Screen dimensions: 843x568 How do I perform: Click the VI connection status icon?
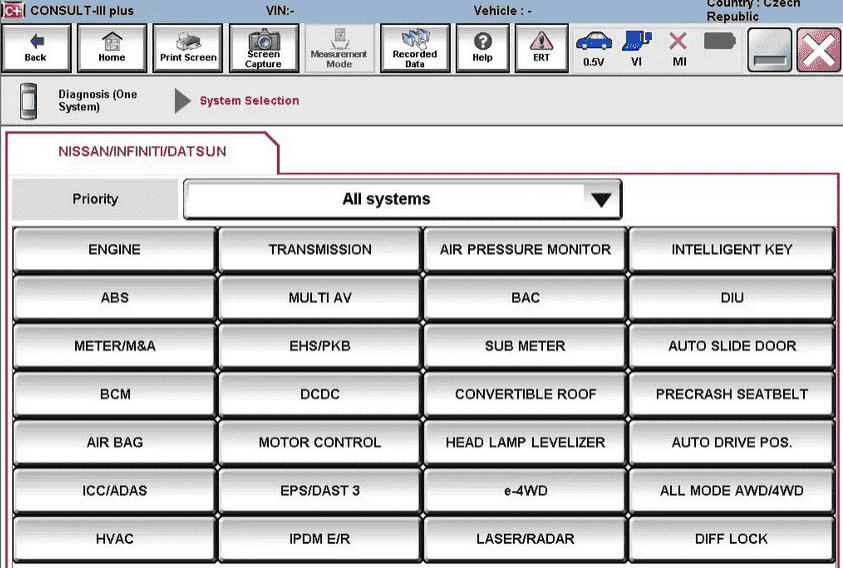[x=636, y=47]
